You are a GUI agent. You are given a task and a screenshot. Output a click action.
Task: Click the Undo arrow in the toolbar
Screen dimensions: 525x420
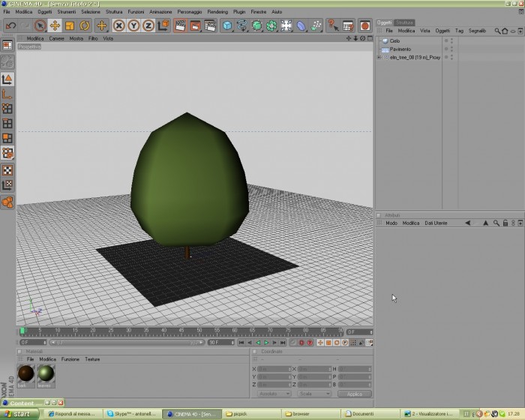tap(10, 25)
